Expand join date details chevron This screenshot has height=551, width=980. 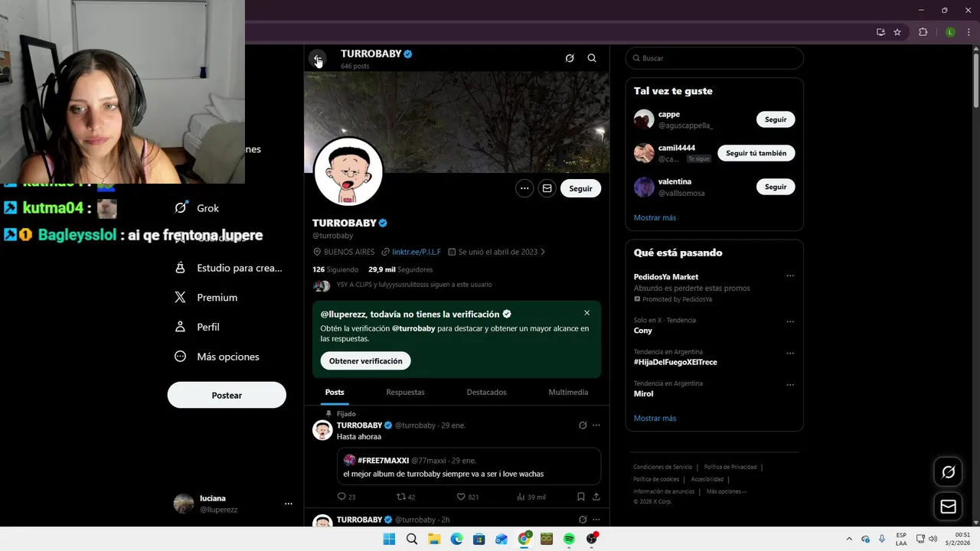click(x=543, y=252)
